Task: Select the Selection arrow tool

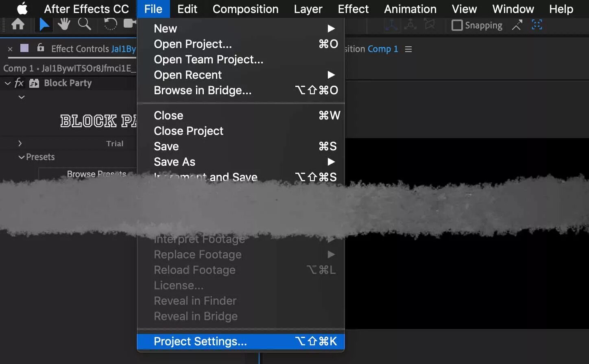Action: (x=44, y=24)
